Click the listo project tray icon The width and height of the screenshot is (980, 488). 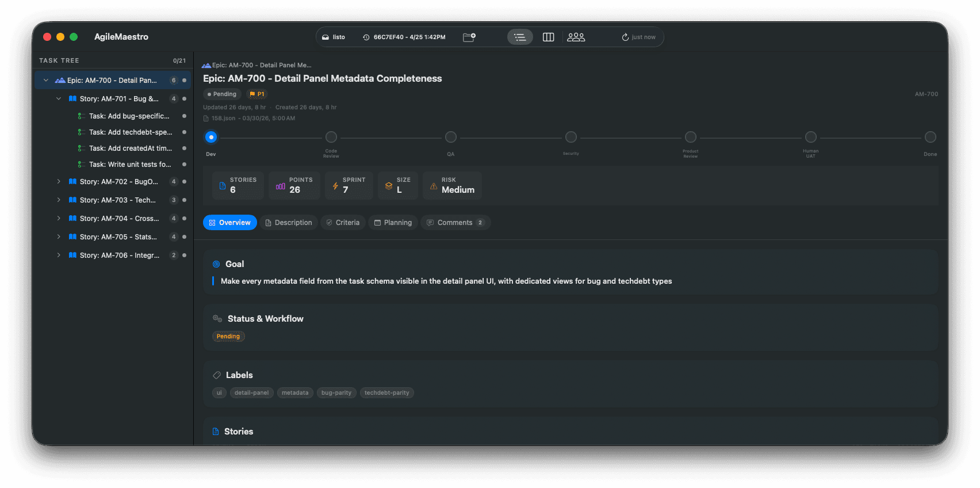click(x=326, y=37)
